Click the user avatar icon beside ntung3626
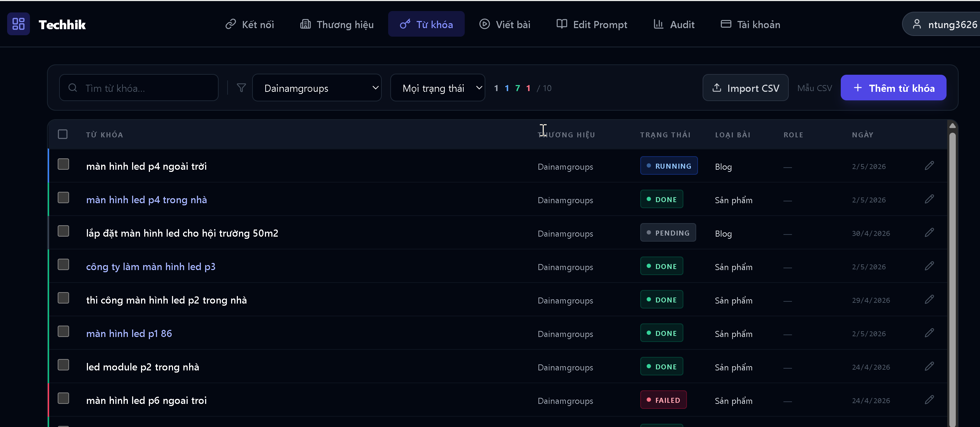Viewport: 980px width, 427px height. pos(917,24)
